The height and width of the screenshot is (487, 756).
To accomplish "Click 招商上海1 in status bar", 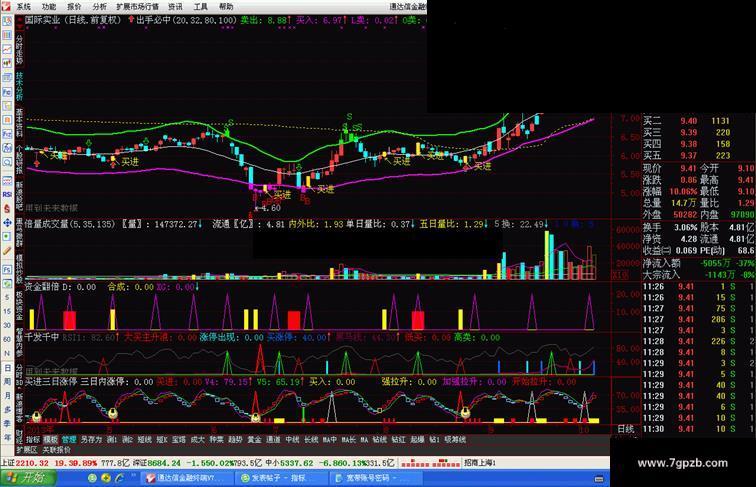I will [x=480, y=463].
